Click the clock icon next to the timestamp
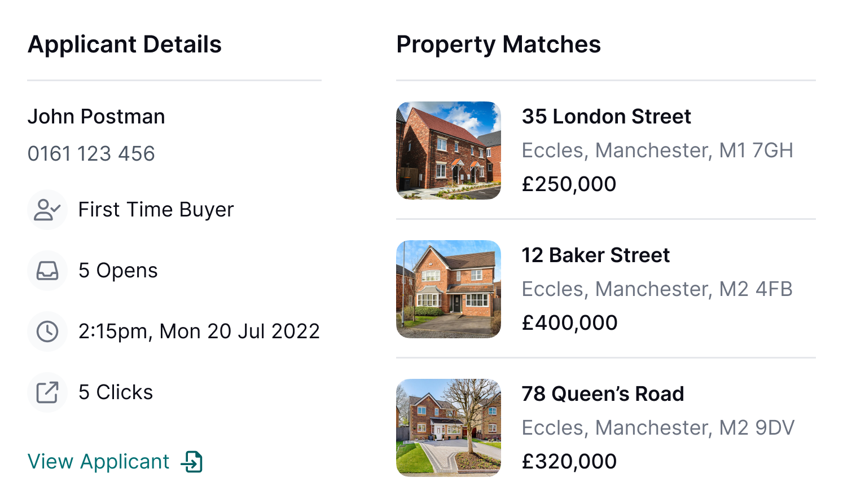 (47, 331)
